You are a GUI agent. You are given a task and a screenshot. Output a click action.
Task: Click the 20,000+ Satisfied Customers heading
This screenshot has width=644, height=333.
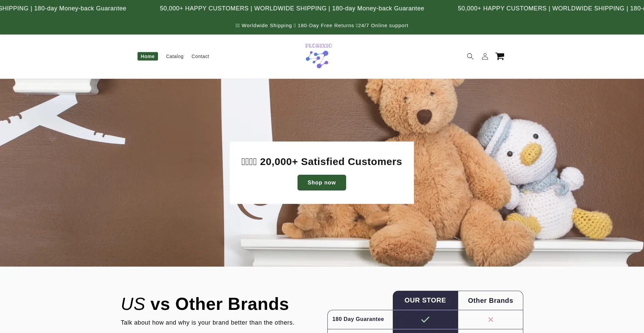coord(322,162)
